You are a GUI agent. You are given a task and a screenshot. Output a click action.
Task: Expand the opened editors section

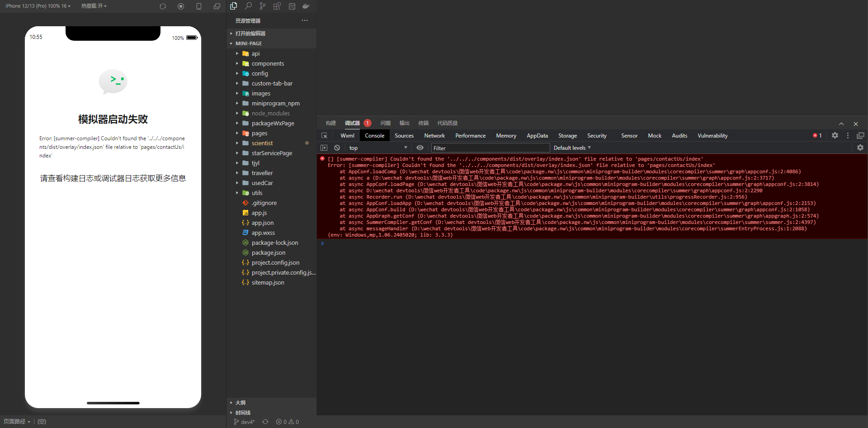point(271,33)
